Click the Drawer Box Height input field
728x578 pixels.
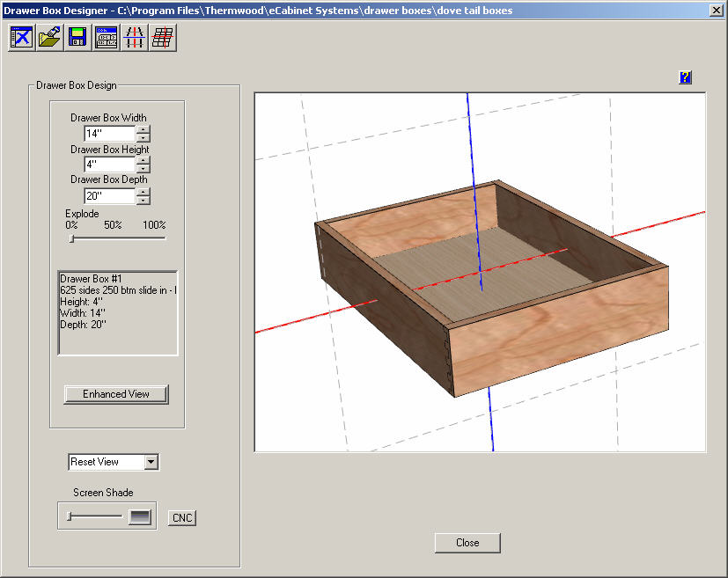point(109,165)
